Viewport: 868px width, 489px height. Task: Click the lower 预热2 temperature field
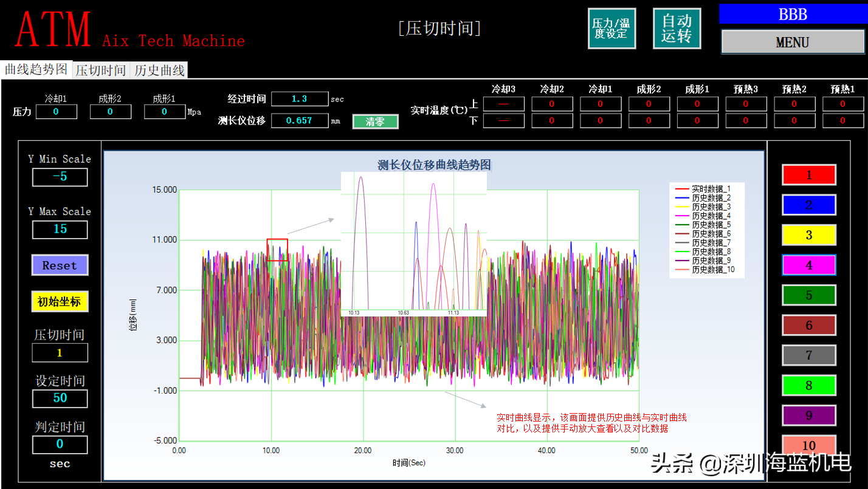tap(794, 121)
